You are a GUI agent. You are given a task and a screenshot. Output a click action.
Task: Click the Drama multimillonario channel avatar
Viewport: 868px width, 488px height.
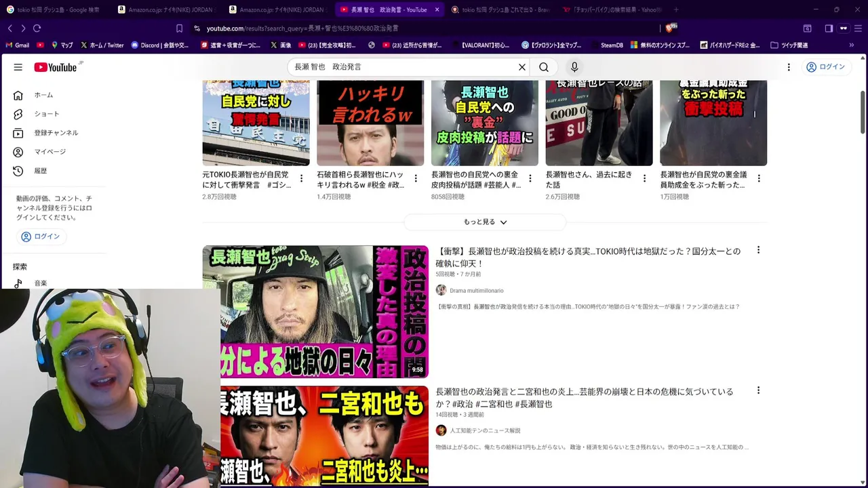pyautogui.click(x=441, y=290)
